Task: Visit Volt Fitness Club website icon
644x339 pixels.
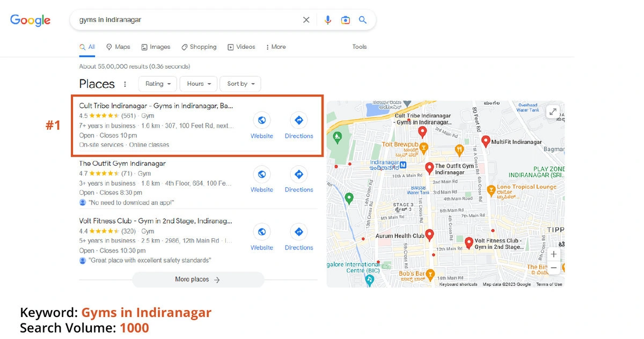Action: tap(262, 232)
